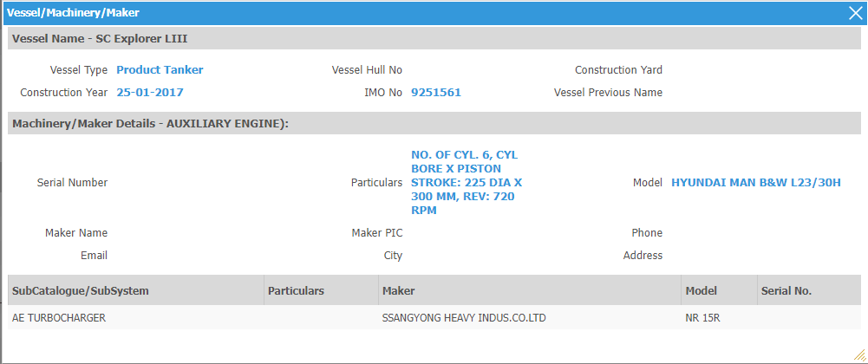The height and width of the screenshot is (364, 868).
Task: Click the Vessel Name - SC Explorer LIII header
Action: [100, 39]
